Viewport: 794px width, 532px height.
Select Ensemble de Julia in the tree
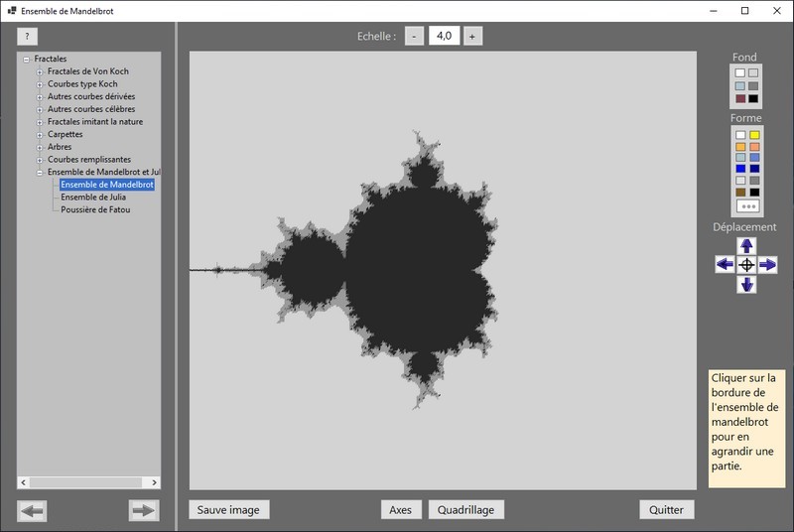(94, 197)
